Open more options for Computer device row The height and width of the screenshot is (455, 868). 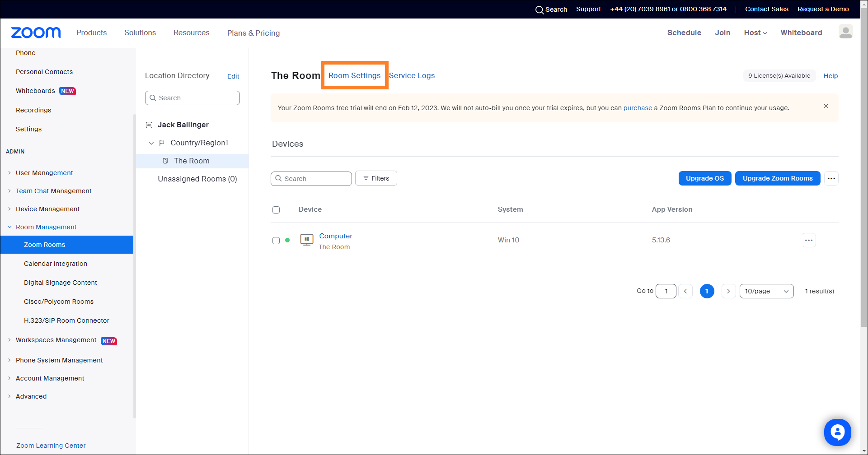(808, 240)
